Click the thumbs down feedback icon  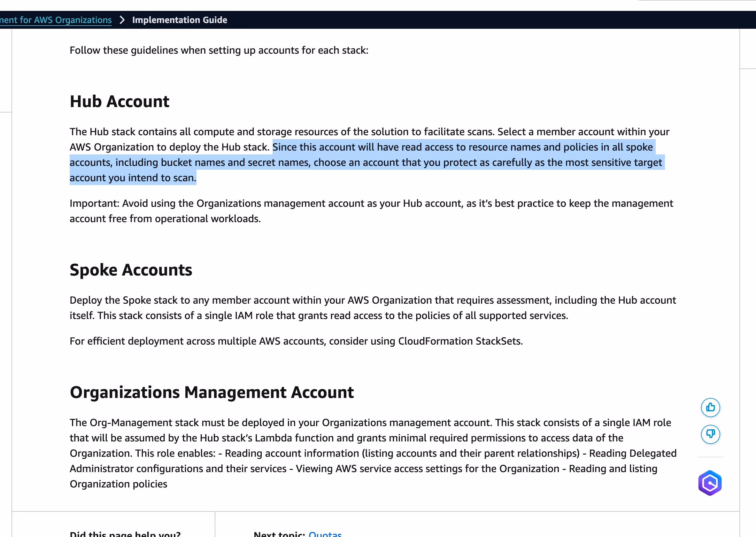tap(710, 434)
